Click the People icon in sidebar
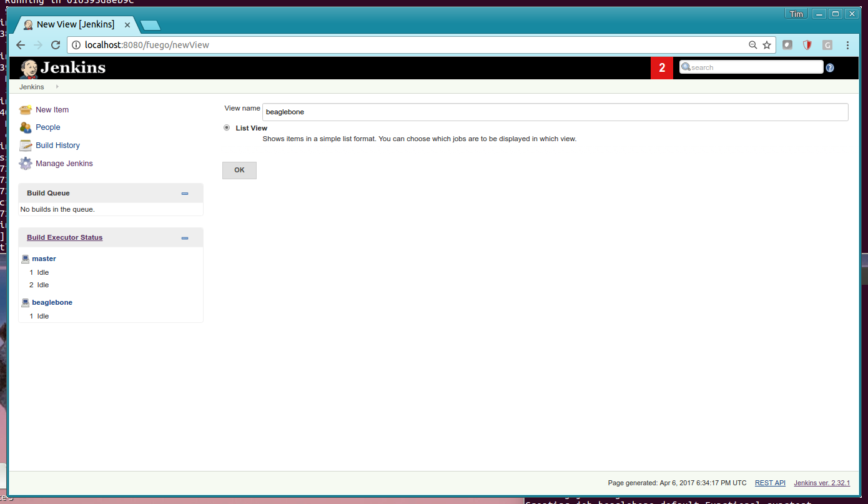Screen dimensions: 868x504 coord(26,127)
